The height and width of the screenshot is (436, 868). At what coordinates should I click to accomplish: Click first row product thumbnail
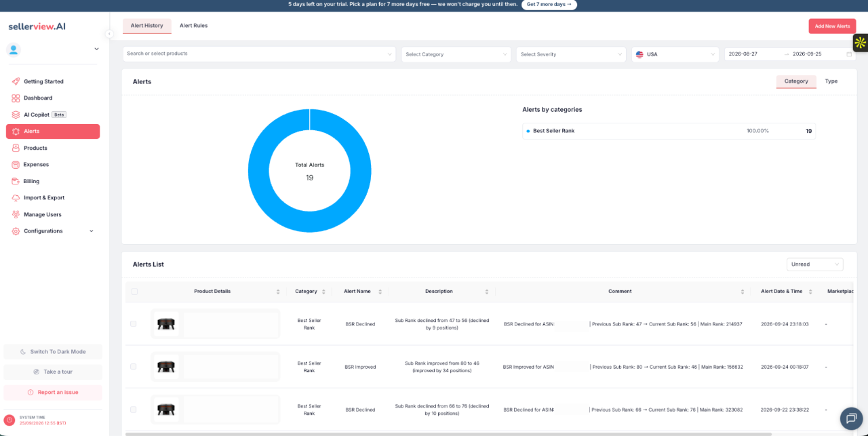pos(166,324)
